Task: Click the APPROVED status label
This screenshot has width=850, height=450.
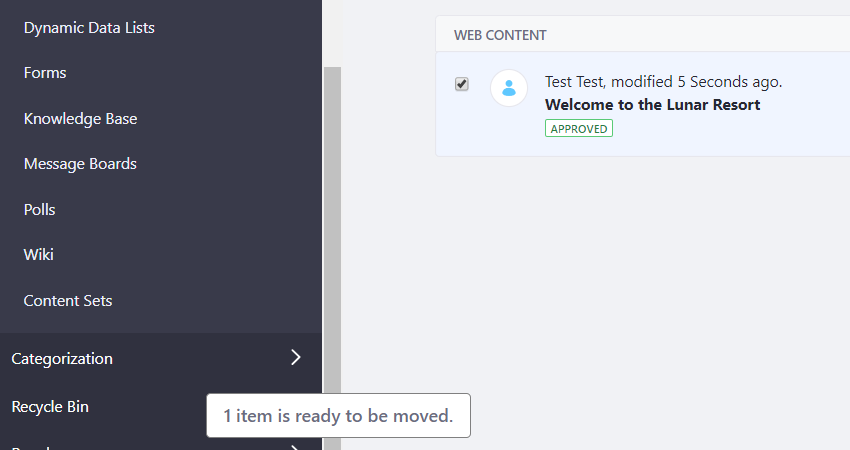Action: click(578, 128)
